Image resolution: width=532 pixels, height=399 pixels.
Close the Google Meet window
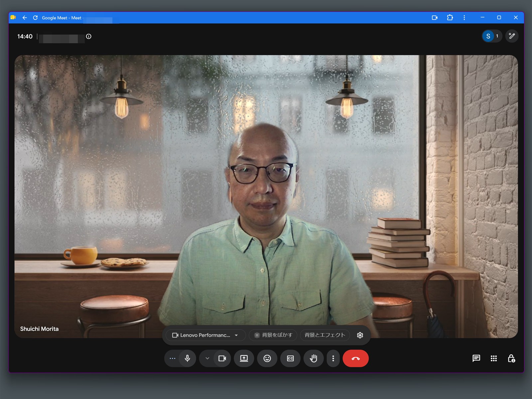pos(516,17)
